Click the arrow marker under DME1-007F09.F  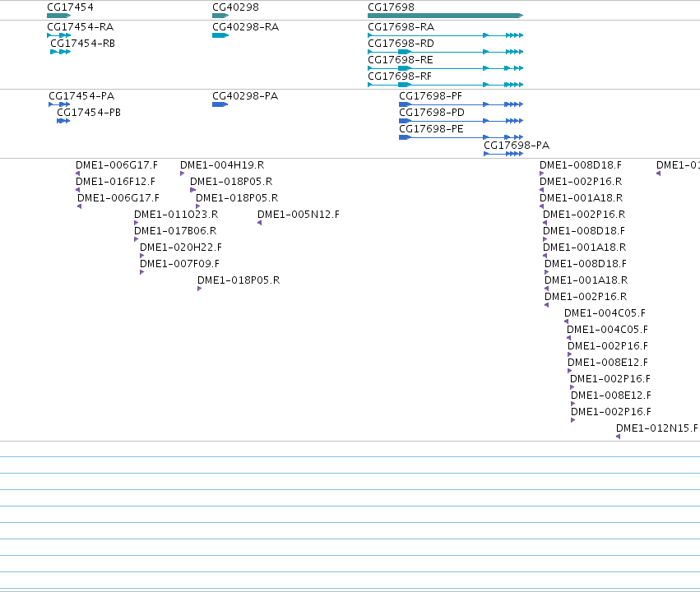pyautogui.click(x=142, y=273)
